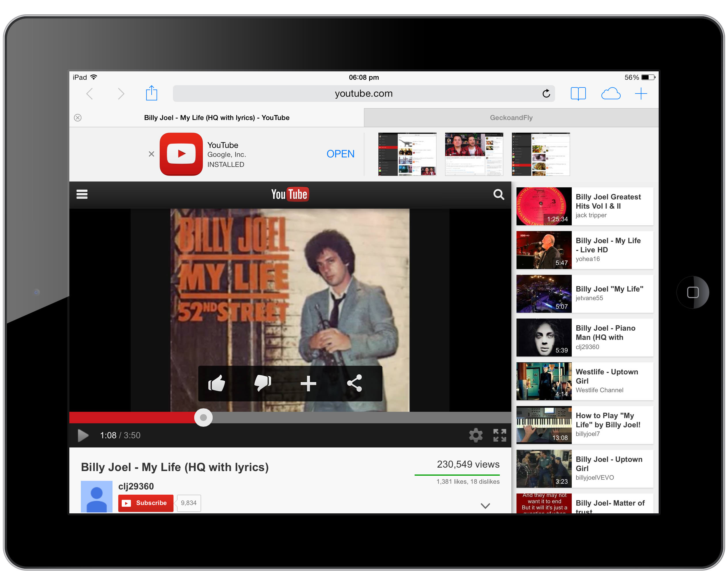Click the 9,834 subscriber count badge
This screenshot has width=728, height=585.
[x=188, y=503]
